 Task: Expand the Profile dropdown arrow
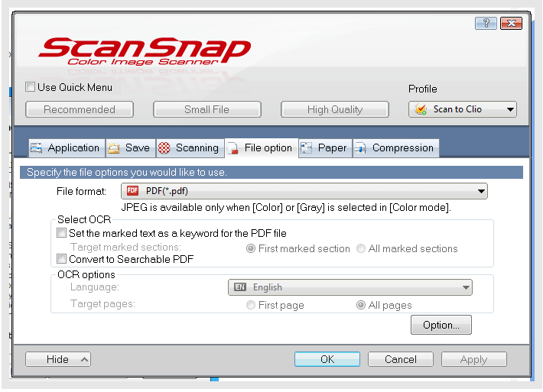click(509, 109)
